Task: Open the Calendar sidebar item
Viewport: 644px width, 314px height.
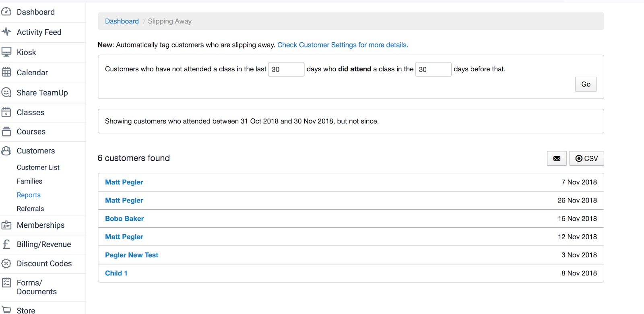Action: click(32, 72)
